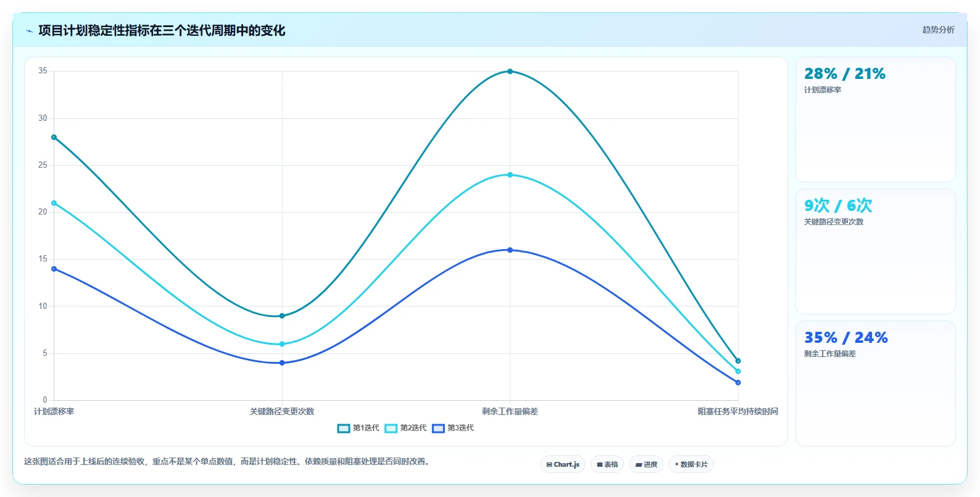980x497 pixels.
Task: Select the 第1迭代 peak point at 35
Action: (x=510, y=72)
